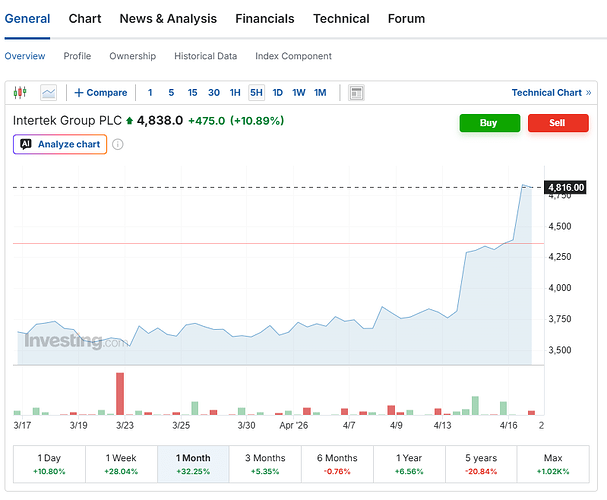Screen dimensions: 607x500
Task: Select the candlestick chart type icon
Action: click(x=20, y=92)
